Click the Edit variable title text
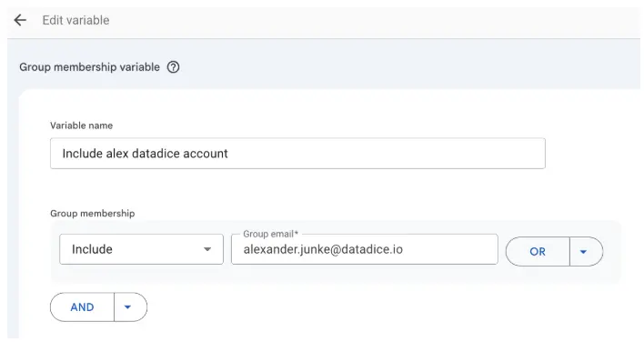This screenshot has width=644, height=342. coord(76,20)
